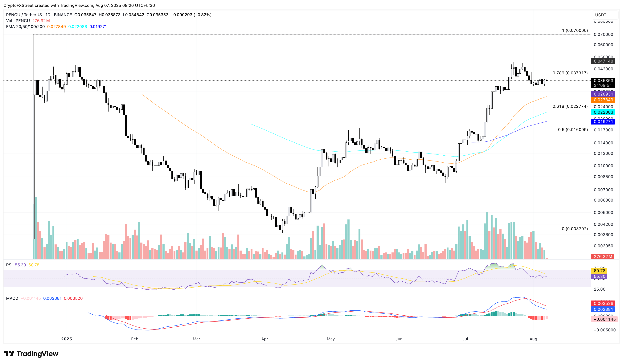
Task: Click the PENGU / TetherUS symbol title
Action: pyautogui.click(x=24, y=15)
